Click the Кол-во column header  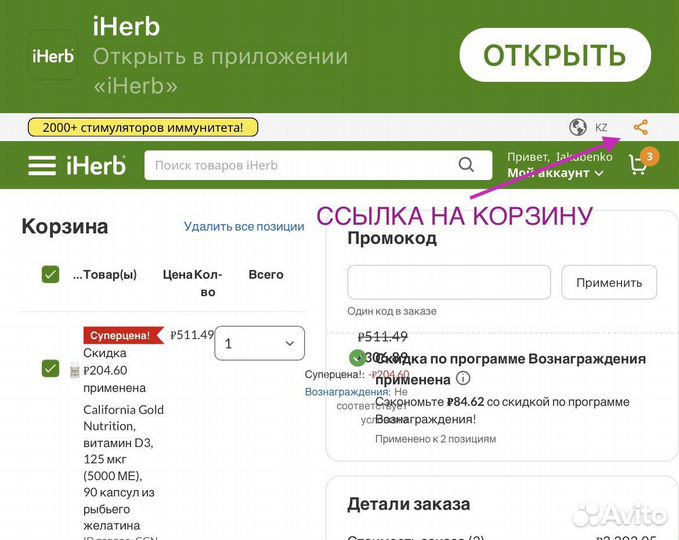[x=208, y=283]
